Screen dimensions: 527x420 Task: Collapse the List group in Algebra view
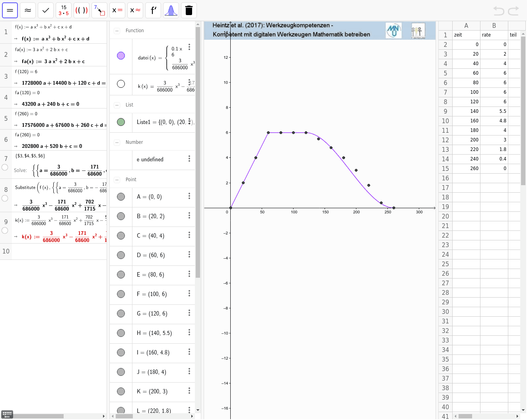point(117,105)
